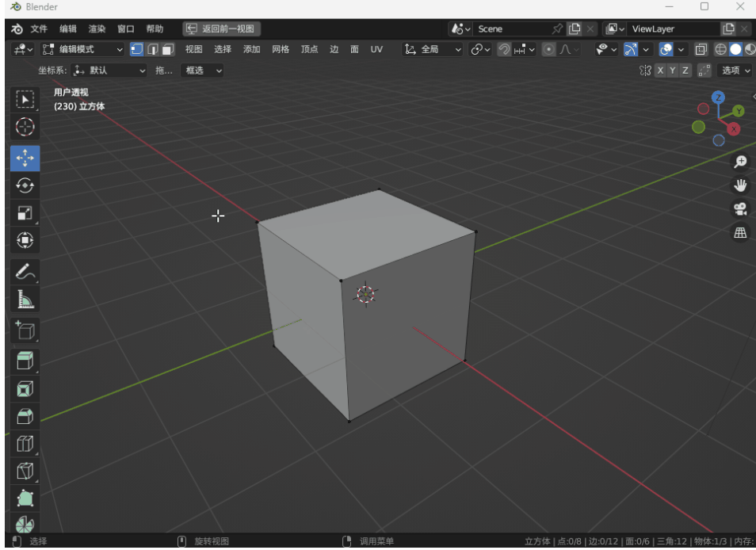The image size is (756, 550).
Task: Open the snapping options dropdown
Action: [524, 49]
